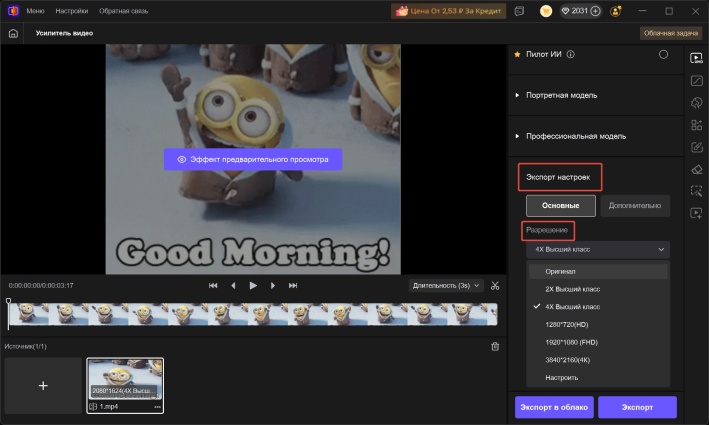Show info icon next to Пилот ИИ
This screenshot has width=709, height=425.
click(571, 54)
